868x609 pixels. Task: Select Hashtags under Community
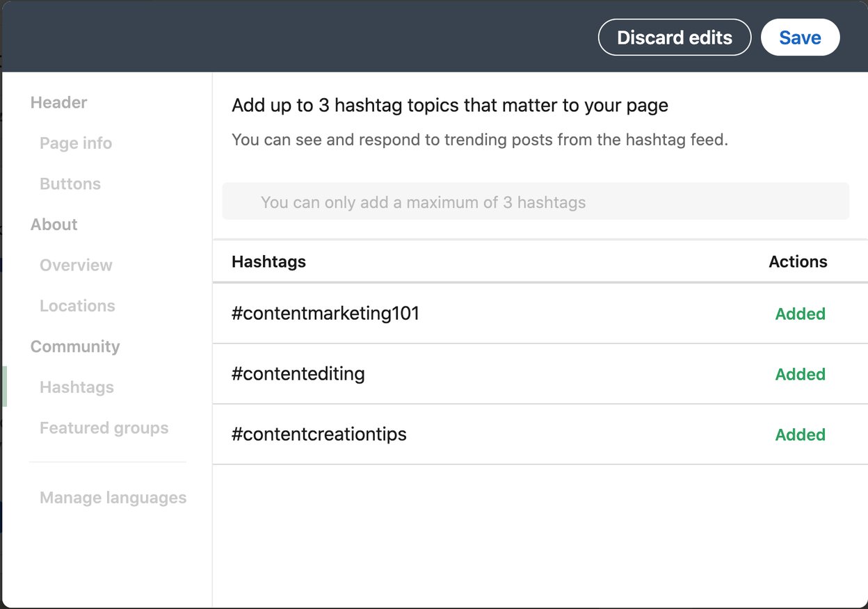(x=77, y=387)
